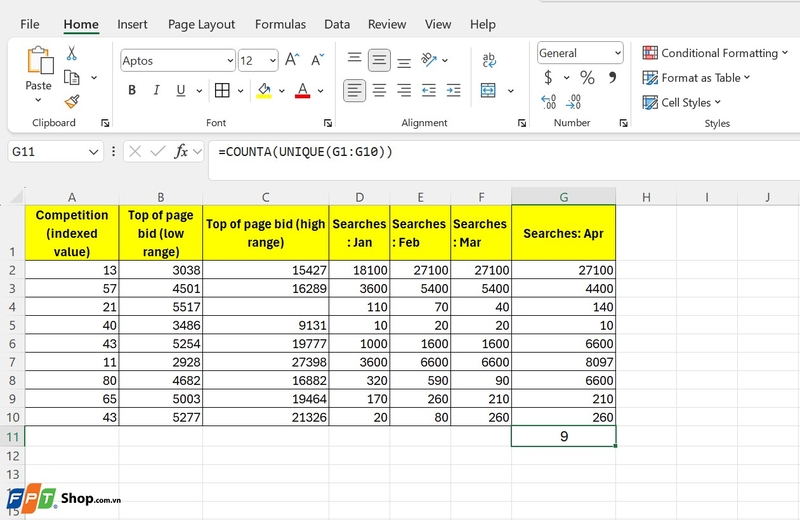This screenshot has width=800, height=520.
Task: Expand the Font Color dropdown arrow
Action: click(320, 91)
